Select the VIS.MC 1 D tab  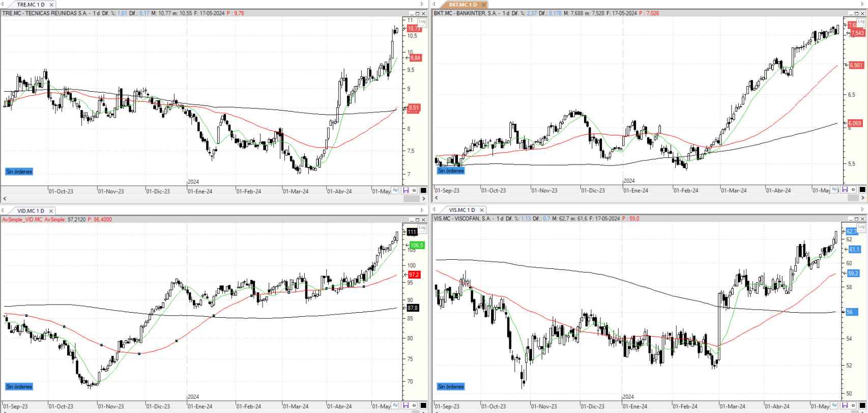462,210
